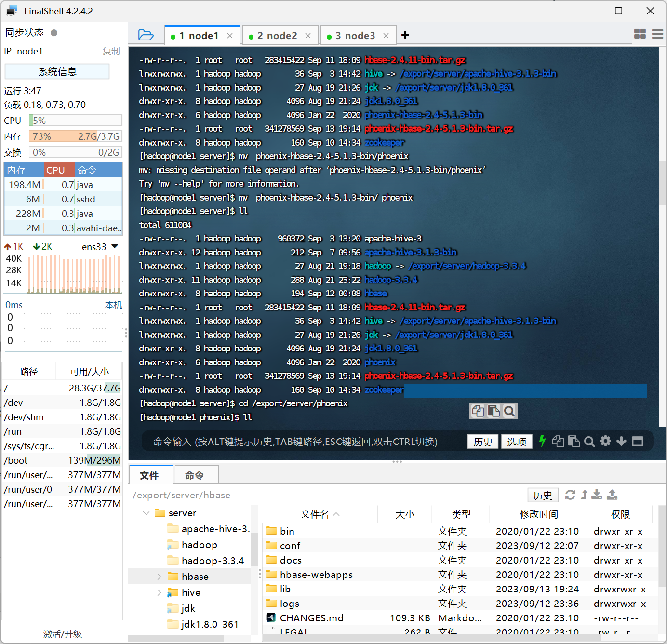
Task: Select hadoop-3.3.4 in folder tree
Action: tap(213, 561)
